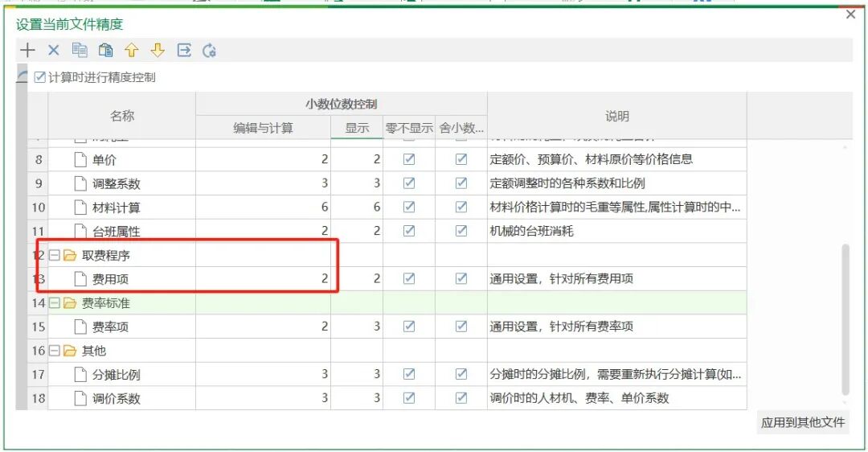Select the 分摊比例 row name
868x452 pixels.
click(x=117, y=375)
